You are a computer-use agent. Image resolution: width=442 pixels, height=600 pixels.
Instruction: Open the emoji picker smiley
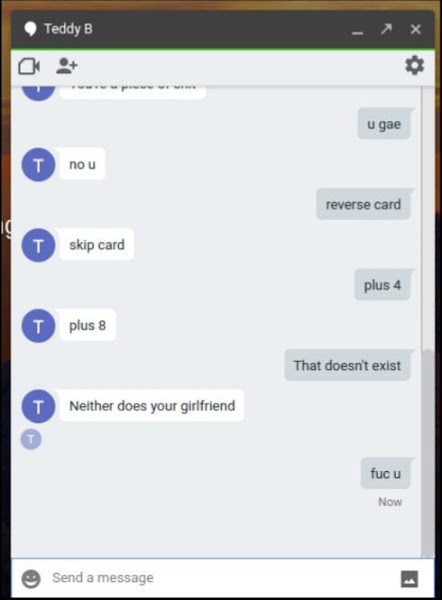[31, 578]
